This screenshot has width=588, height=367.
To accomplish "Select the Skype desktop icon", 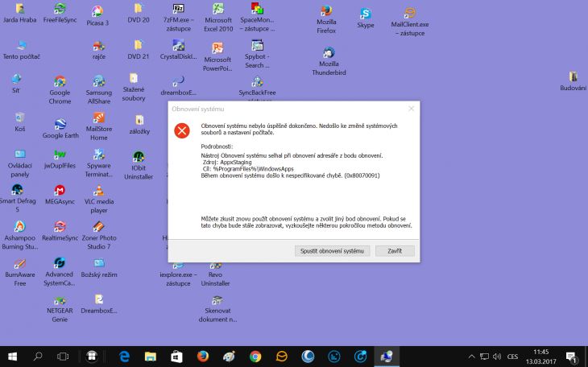I will click(366, 19).
